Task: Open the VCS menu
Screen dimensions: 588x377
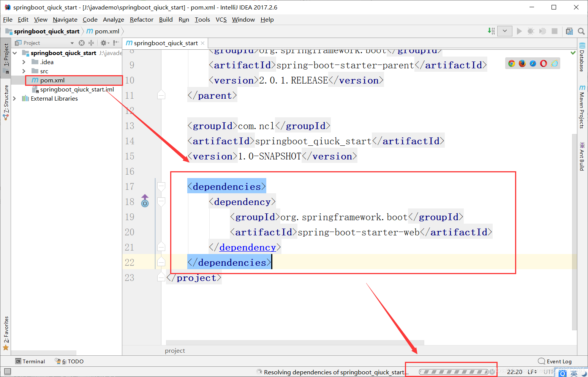Action: click(x=221, y=19)
